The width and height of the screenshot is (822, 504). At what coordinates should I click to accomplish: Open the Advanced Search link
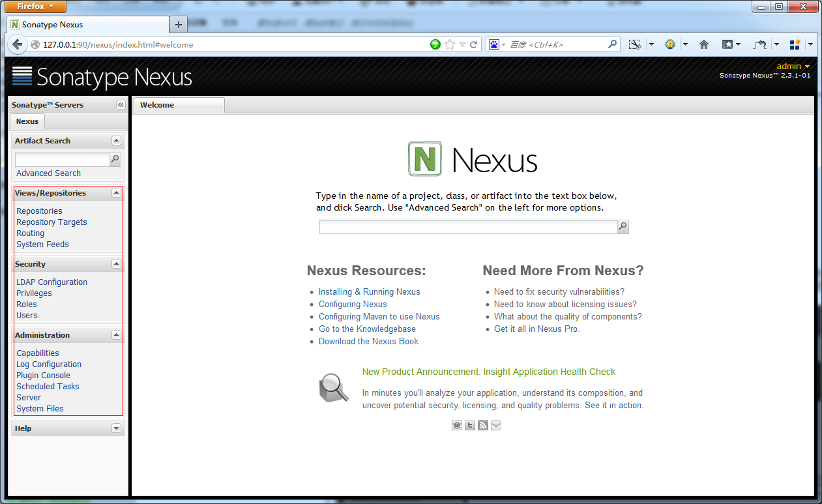tap(48, 173)
